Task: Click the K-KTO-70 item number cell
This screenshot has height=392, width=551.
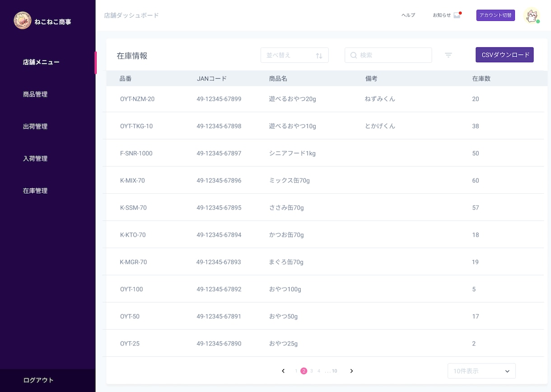Action: tap(133, 235)
